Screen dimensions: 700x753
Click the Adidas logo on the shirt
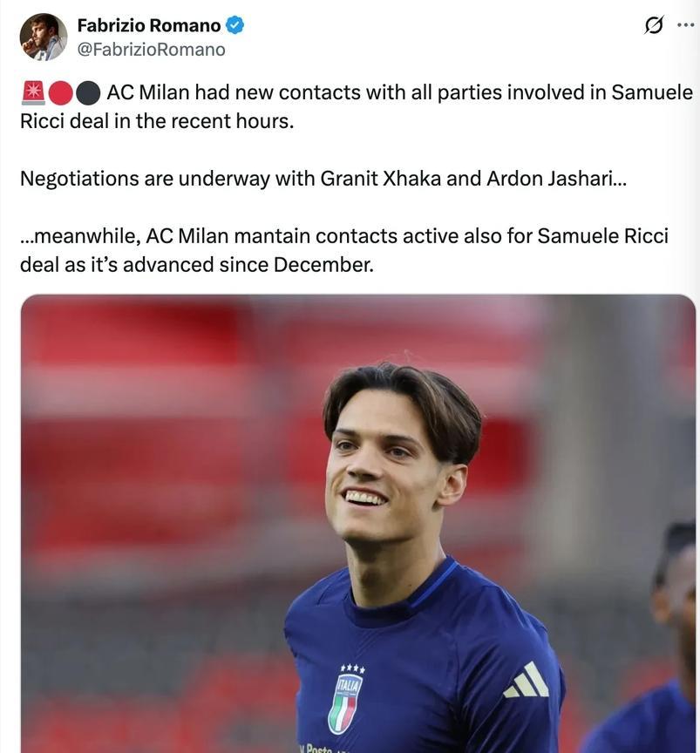(527, 681)
